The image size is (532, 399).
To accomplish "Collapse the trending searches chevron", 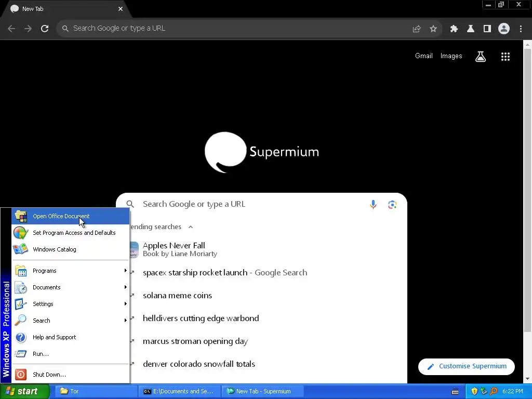I will tap(191, 227).
